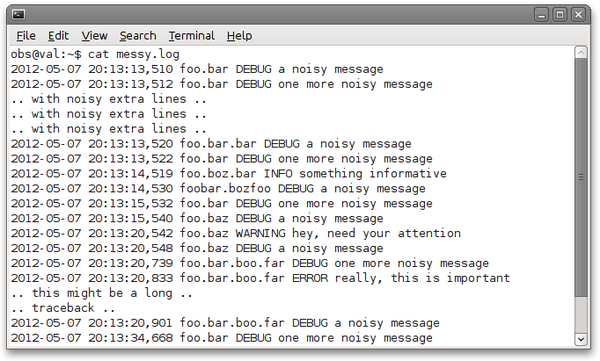The width and height of the screenshot is (600, 361).
Task: Minimize the terminal window
Action: 541,15
